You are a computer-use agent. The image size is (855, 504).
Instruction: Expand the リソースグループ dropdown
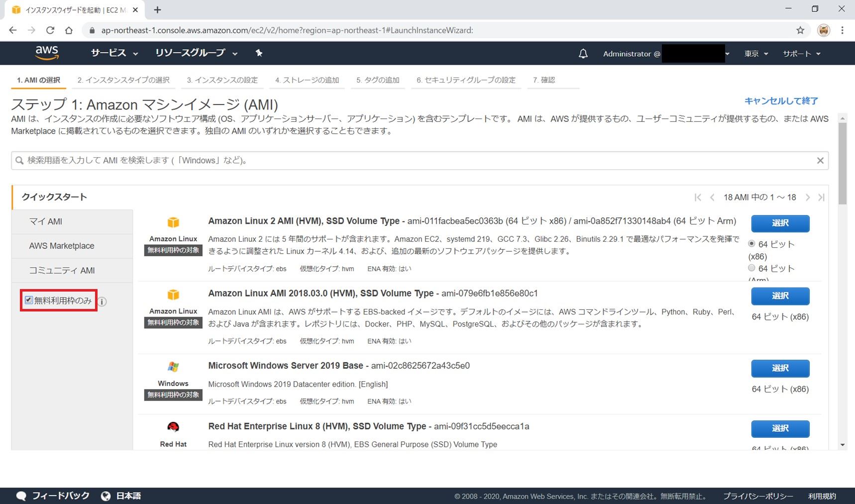point(197,53)
